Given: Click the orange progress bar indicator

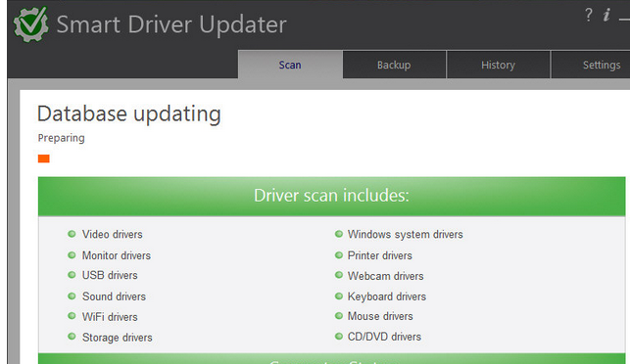Looking at the screenshot, I should (44, 159).
